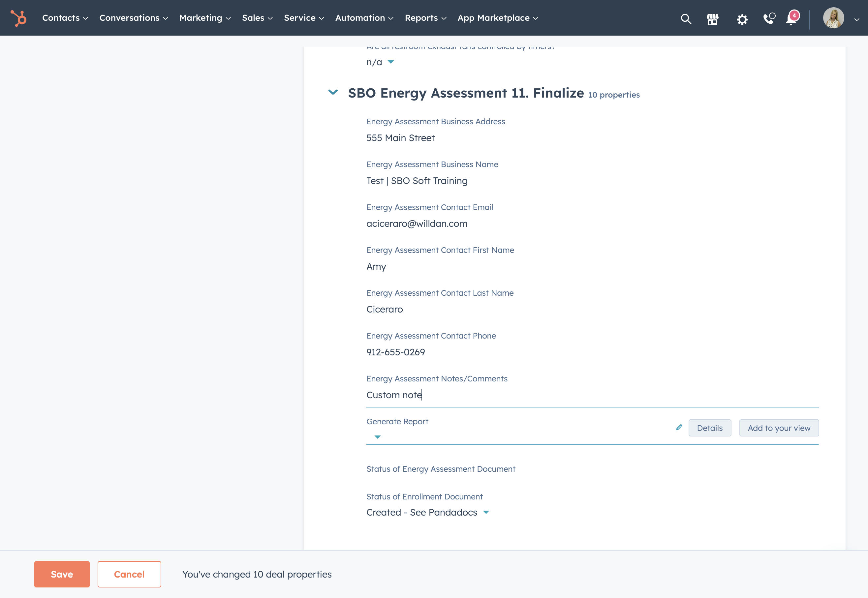The width and height of the screenshot is (868, 598).
Task: Edit the aciceraro@willdan.com email value
Action: pyautogui.click(x=417, y=224)
